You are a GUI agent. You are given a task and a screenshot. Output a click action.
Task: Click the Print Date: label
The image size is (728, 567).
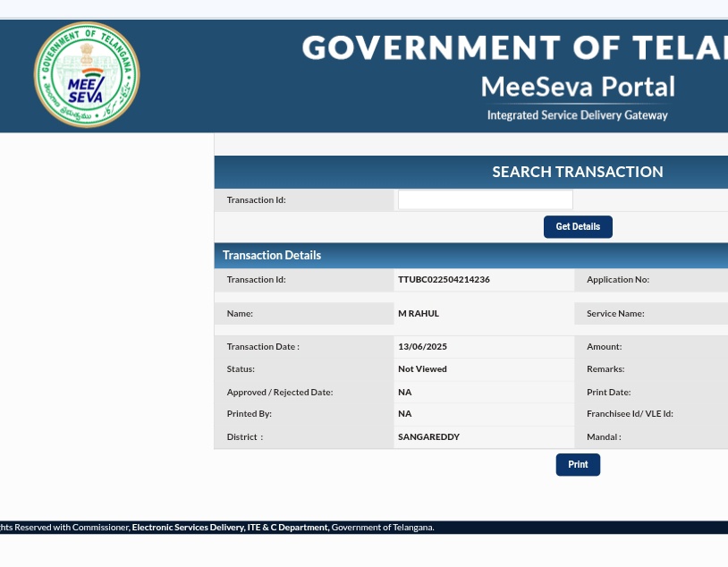(608, 392)
